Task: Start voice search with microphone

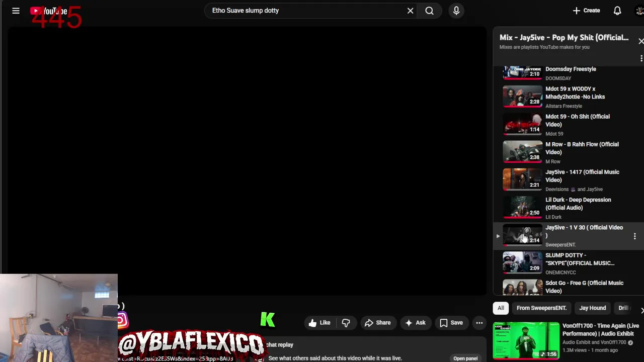Action: (x=456, y=11)
